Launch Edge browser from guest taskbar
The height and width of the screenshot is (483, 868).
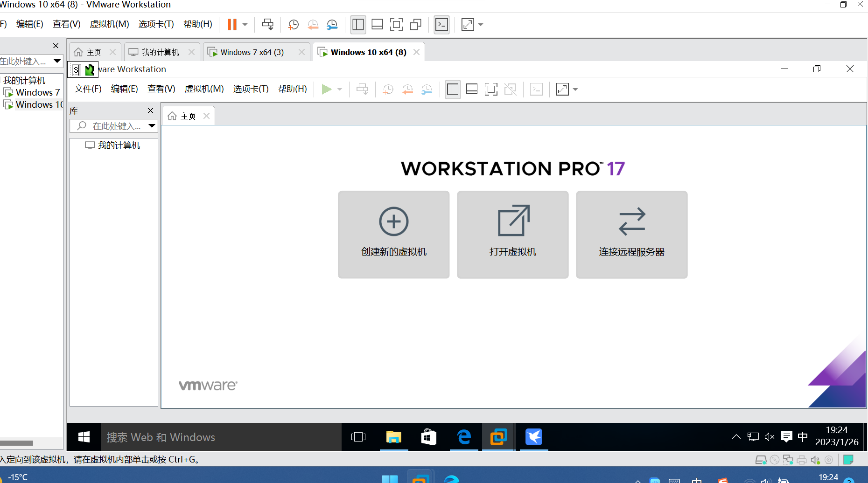(464, 437)
